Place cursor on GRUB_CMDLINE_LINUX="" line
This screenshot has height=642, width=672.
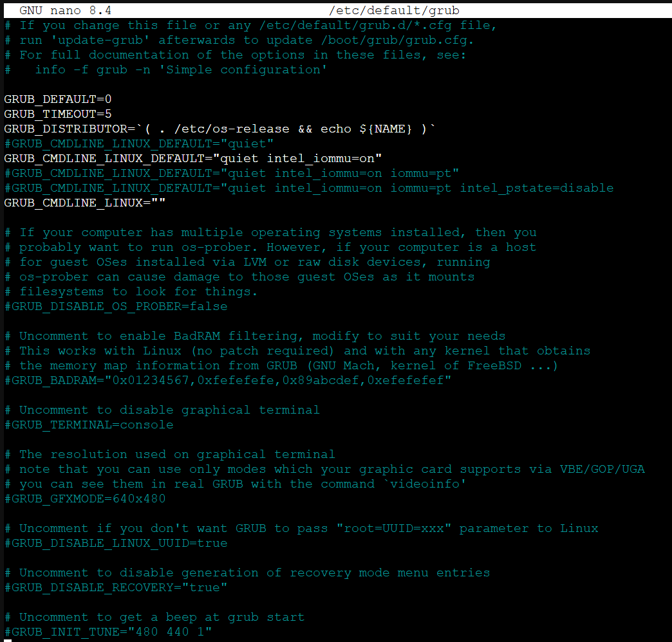point(85,203)
